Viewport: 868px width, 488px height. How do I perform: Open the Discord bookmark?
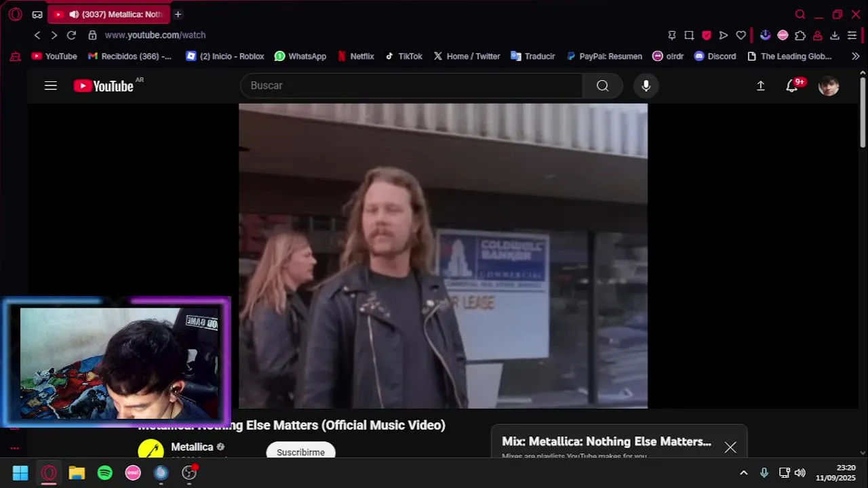click(x=715, y=56)
